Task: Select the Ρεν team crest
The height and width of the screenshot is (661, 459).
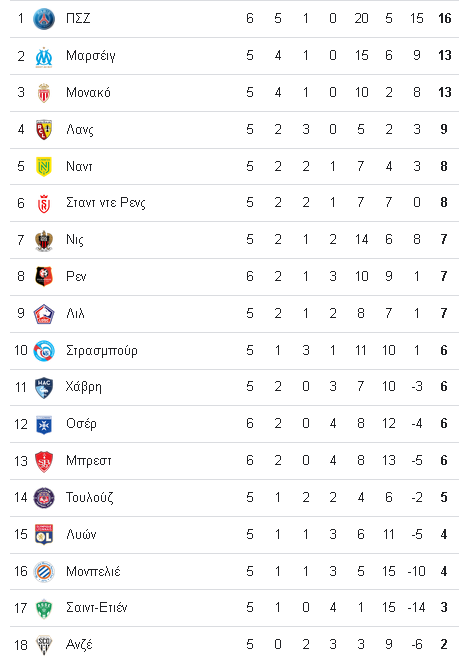Action: [x=44, y=277]
